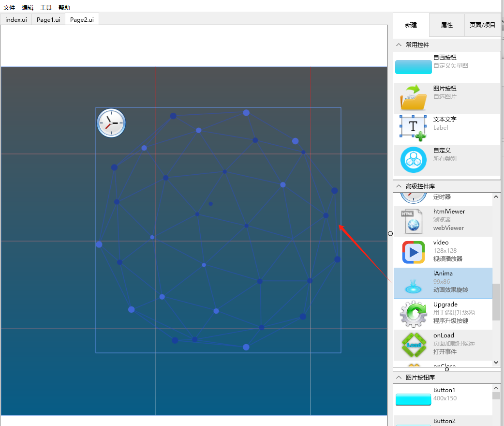Choose the self-drawn cyan button widget
The height and width of the screenshot is (426, 504).
(x=413, y=67)
